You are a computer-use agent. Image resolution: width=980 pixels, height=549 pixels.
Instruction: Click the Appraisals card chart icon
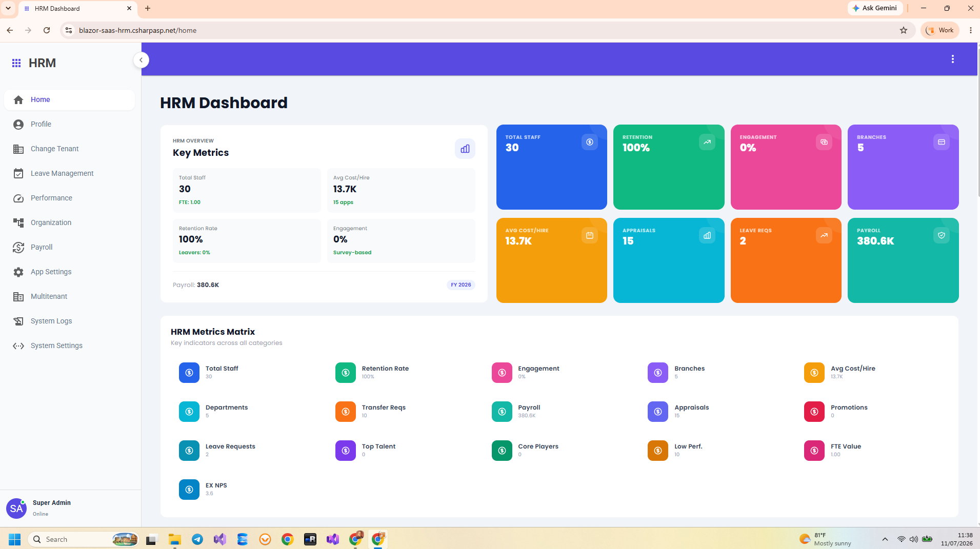click(707, 235)
